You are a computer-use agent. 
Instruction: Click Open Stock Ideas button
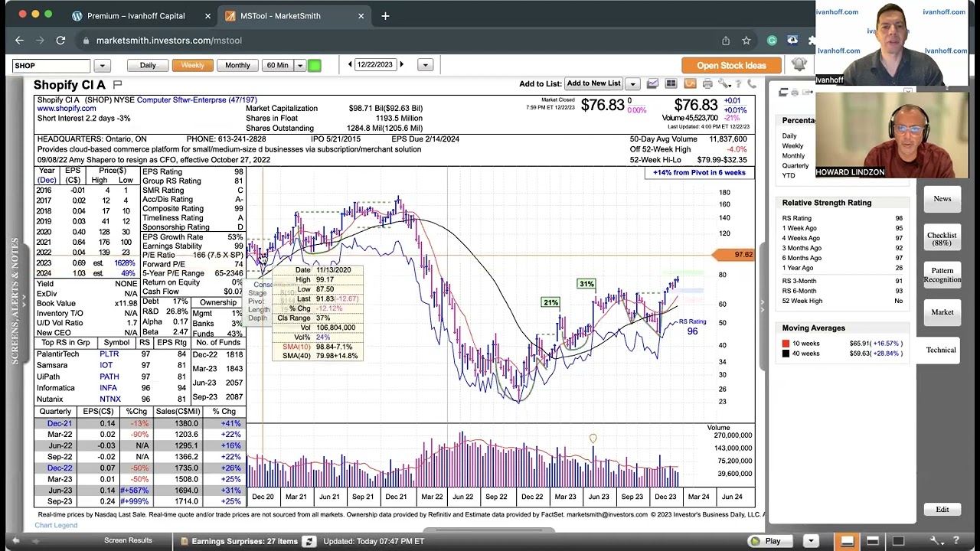731,66
